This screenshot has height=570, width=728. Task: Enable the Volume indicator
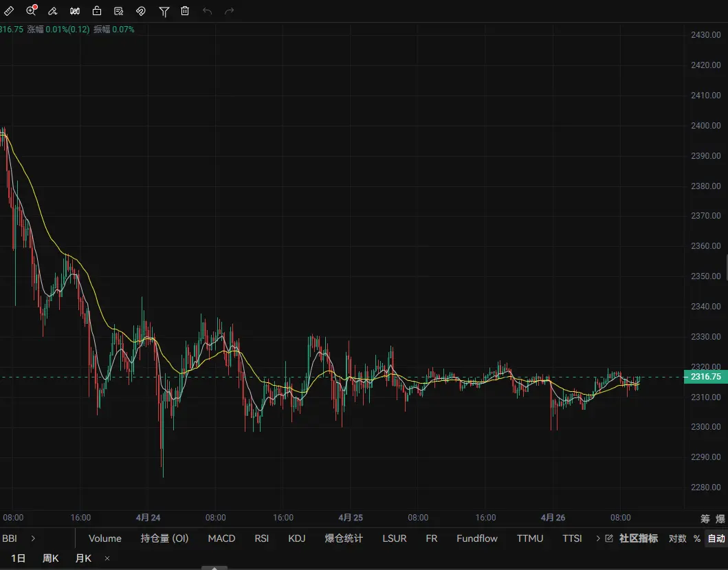tap(105, 538)
